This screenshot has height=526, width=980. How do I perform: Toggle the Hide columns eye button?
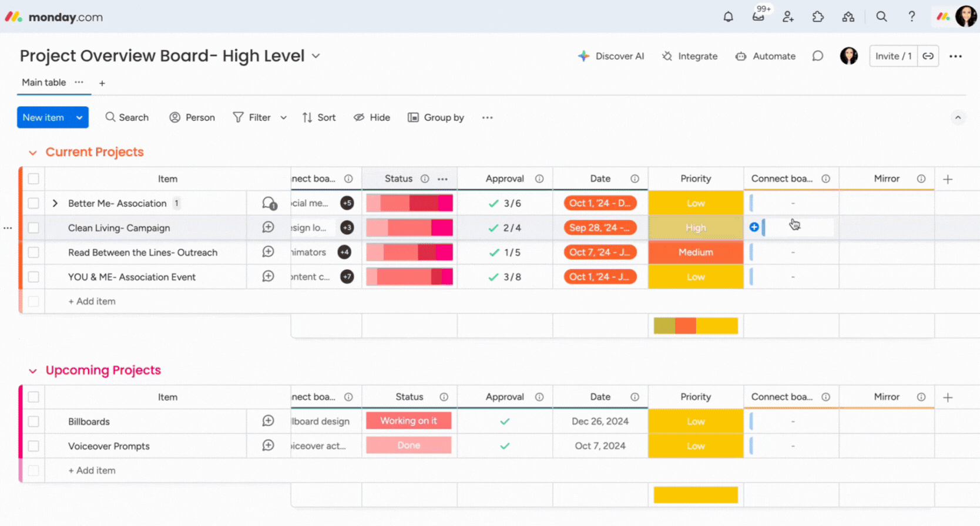371,117
